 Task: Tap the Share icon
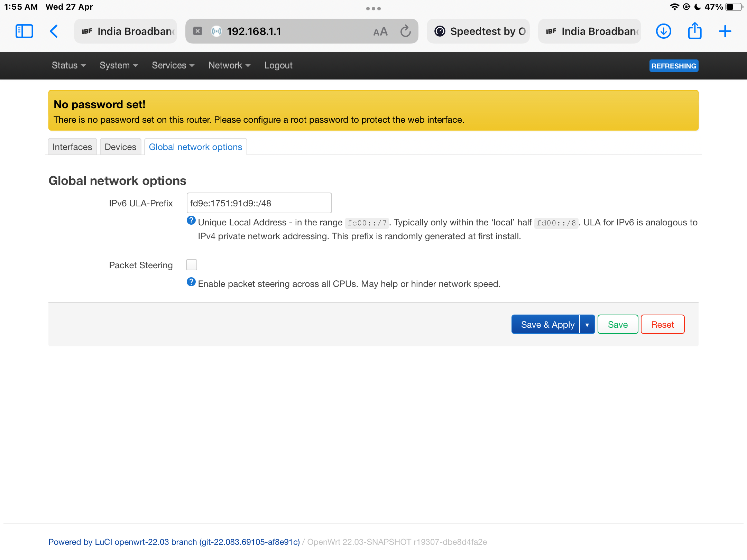click(x=694, y=31)
